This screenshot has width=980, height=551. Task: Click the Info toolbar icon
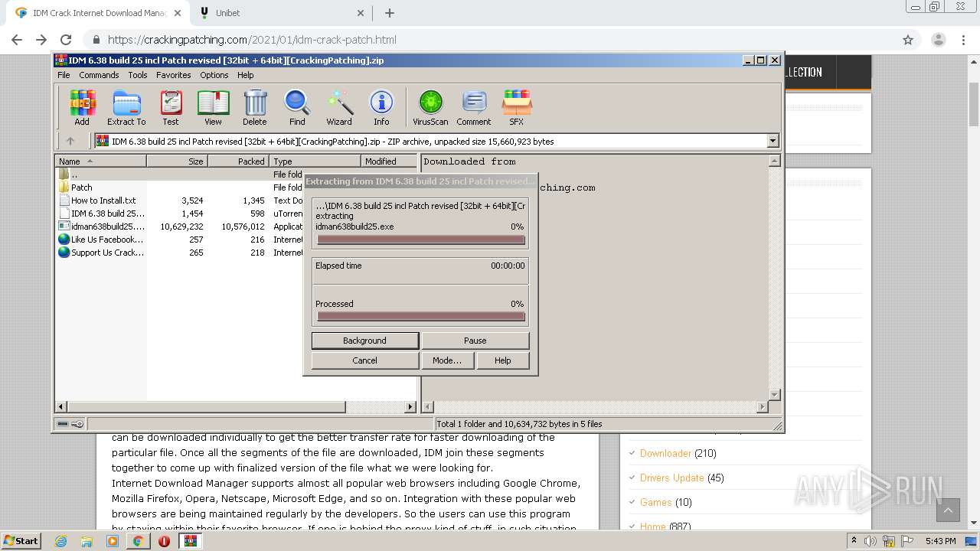(381, 107)
